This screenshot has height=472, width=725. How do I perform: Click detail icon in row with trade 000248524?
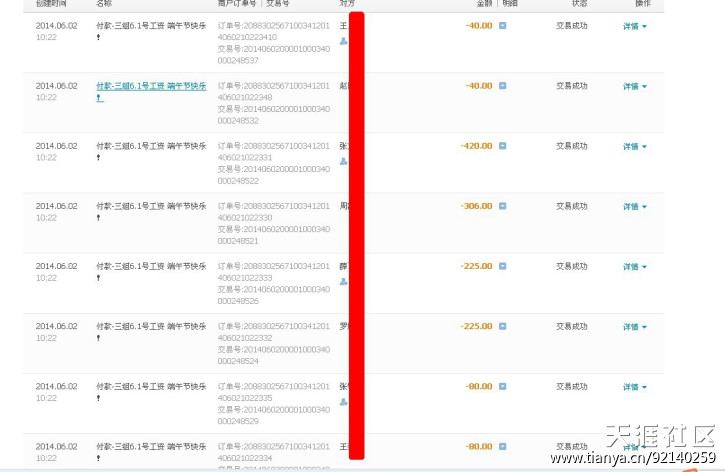coord(503,326)
